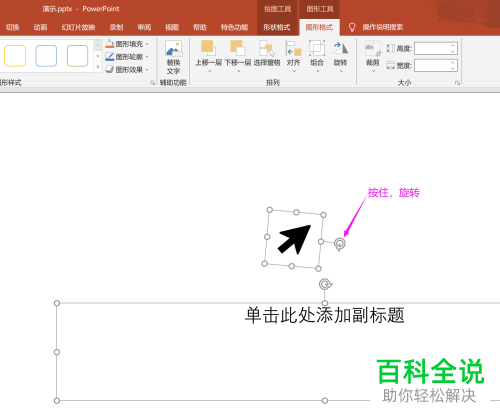This screenshot has height=416, width=500.
Task: Click the 图形轮廓 pen icon
Action: click(x=110, y=57)
